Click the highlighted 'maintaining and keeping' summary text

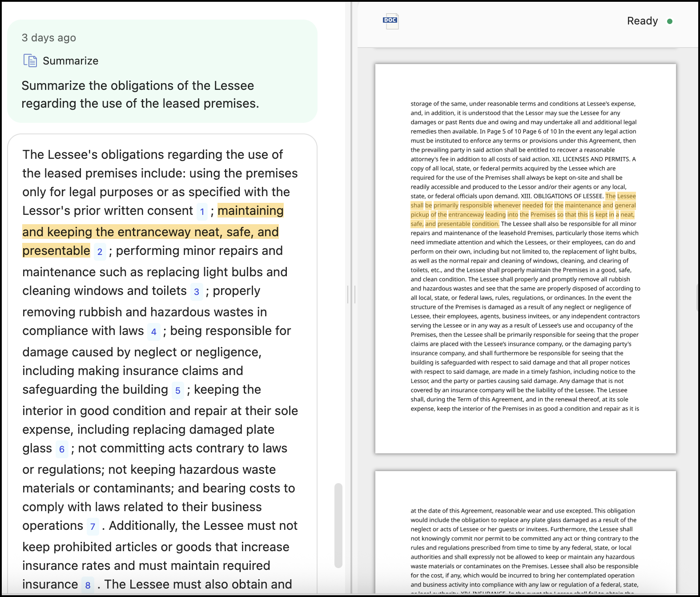click(150, 232)
